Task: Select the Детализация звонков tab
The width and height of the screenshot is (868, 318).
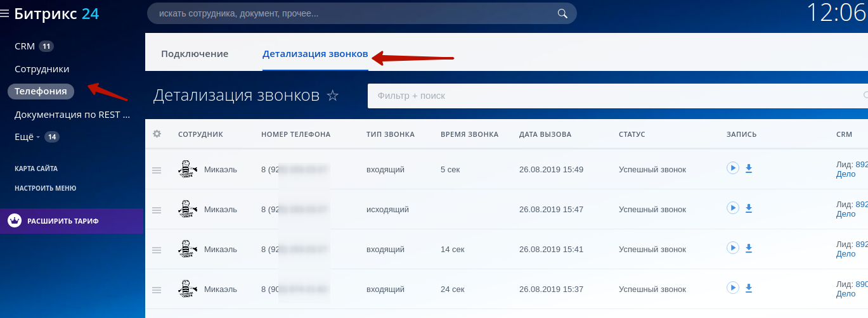Action: [x=315, y=54]
